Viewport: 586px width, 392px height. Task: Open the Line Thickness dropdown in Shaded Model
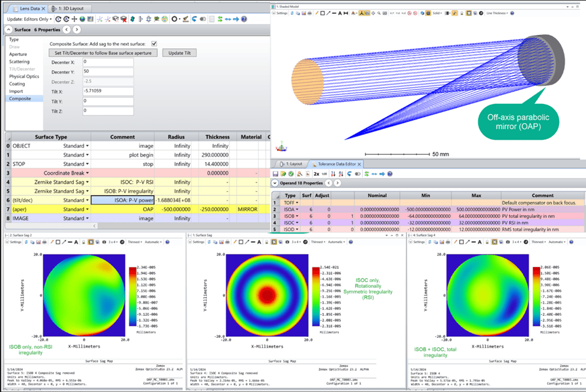497,13
